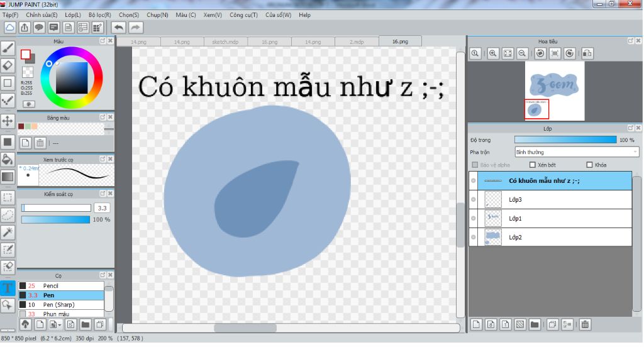This screenshot has width=644, height=362.
Task: Enable the Khóa checkbox
Action: [589, 165]
